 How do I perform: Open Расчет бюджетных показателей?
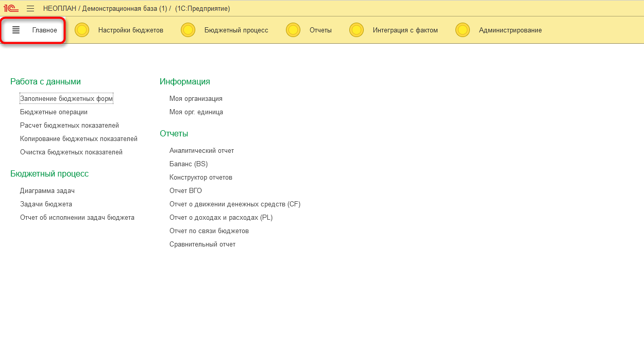pos(70,125)
